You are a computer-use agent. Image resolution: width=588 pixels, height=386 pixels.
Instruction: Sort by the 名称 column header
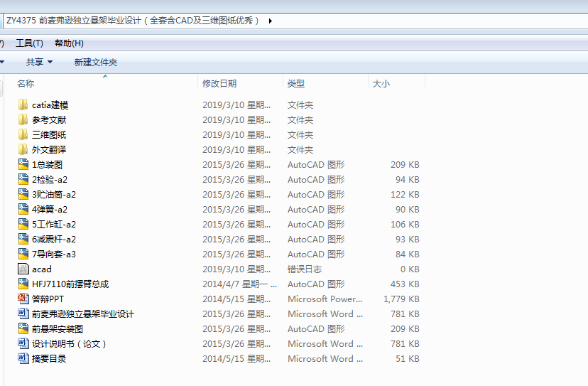pos(26,83)
